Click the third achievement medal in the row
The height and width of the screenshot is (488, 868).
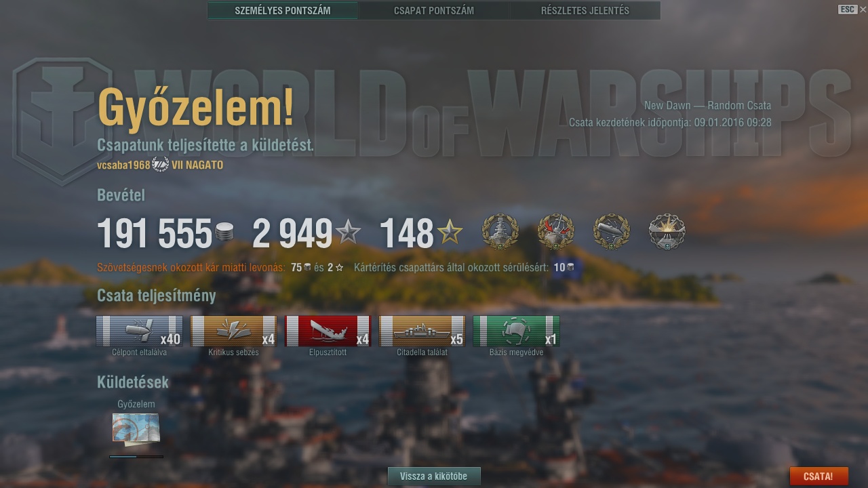(x=611, y=232)
